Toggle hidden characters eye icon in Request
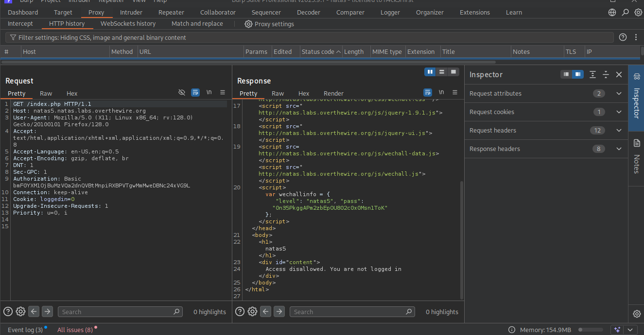The image size is (644, 335). point(182,92)
